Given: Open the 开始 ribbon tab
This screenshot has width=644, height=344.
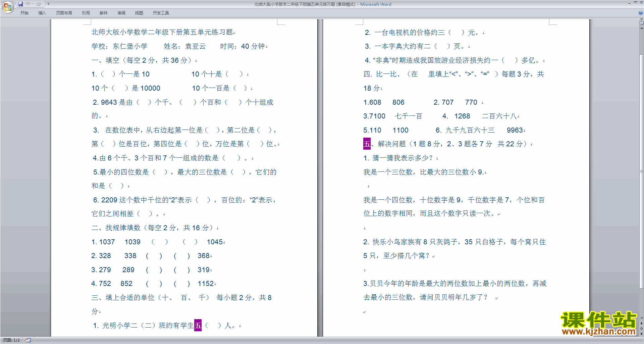Looking at the screenshot, I should (x=24, y=13).
